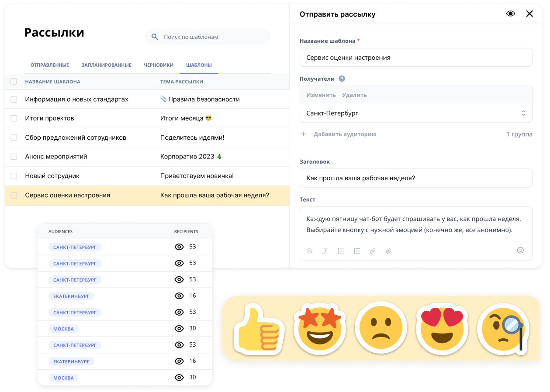
Task: Open the Черновики tab
Action: pyautogui.click(x=159, y=65)
